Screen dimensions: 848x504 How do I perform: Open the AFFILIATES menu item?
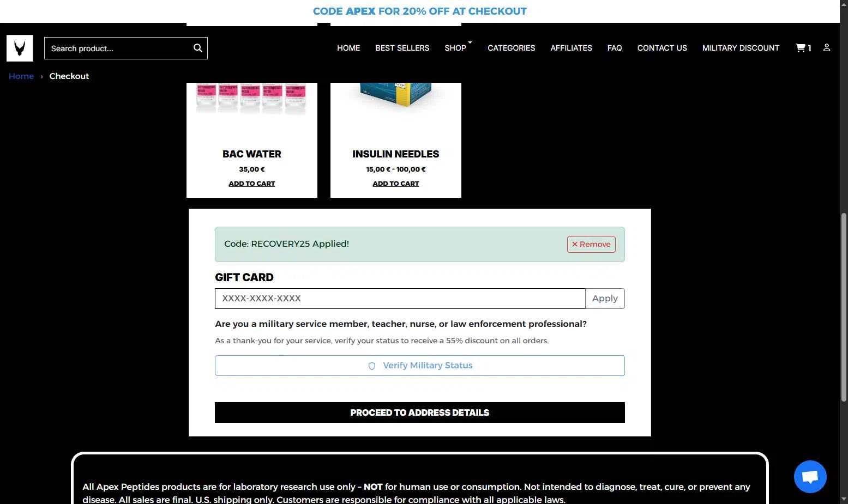[x=571, y=48]
